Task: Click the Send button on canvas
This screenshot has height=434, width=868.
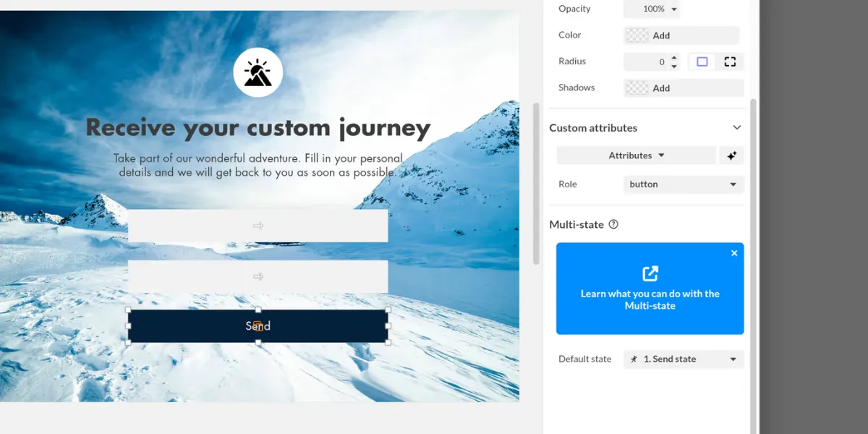Action: (258, 326)
